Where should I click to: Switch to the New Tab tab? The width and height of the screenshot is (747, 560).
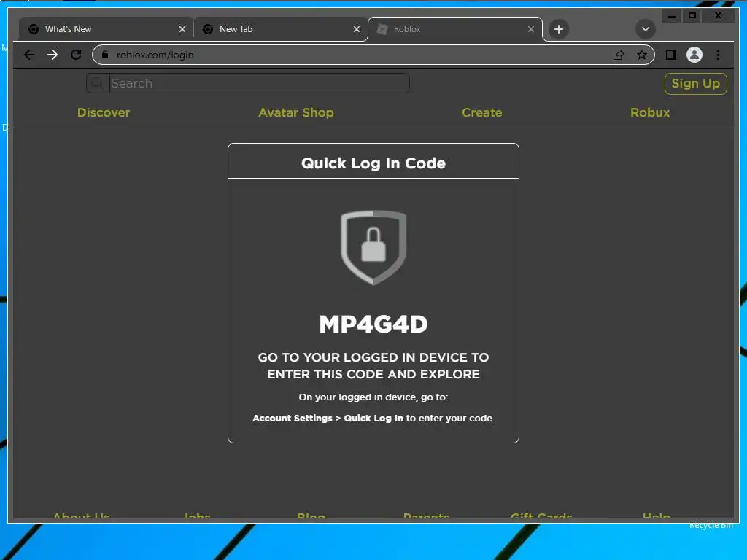(x=281, y=29)
